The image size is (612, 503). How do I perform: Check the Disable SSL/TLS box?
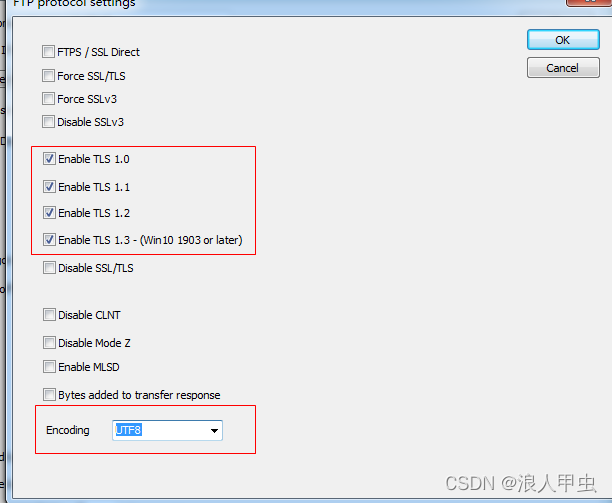click(x=49, y=268)
